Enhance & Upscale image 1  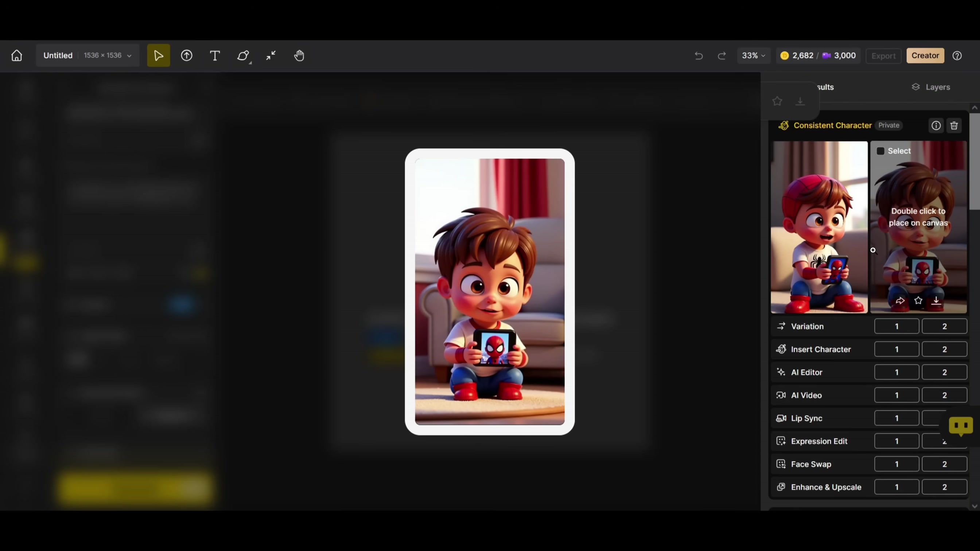click(897, 487)
